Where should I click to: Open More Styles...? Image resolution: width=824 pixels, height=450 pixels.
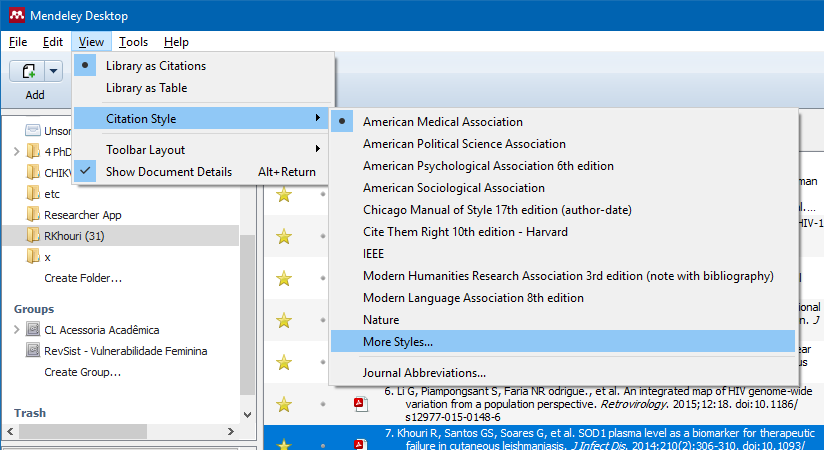(563, 342)
